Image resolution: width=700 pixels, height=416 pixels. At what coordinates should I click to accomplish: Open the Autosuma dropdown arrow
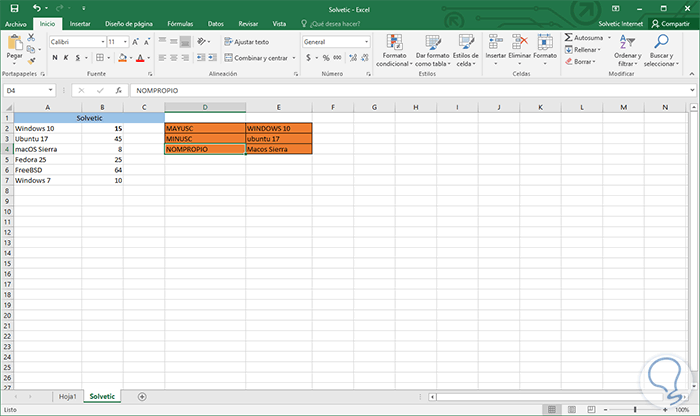pyautogui.click(x=609, y=37)
